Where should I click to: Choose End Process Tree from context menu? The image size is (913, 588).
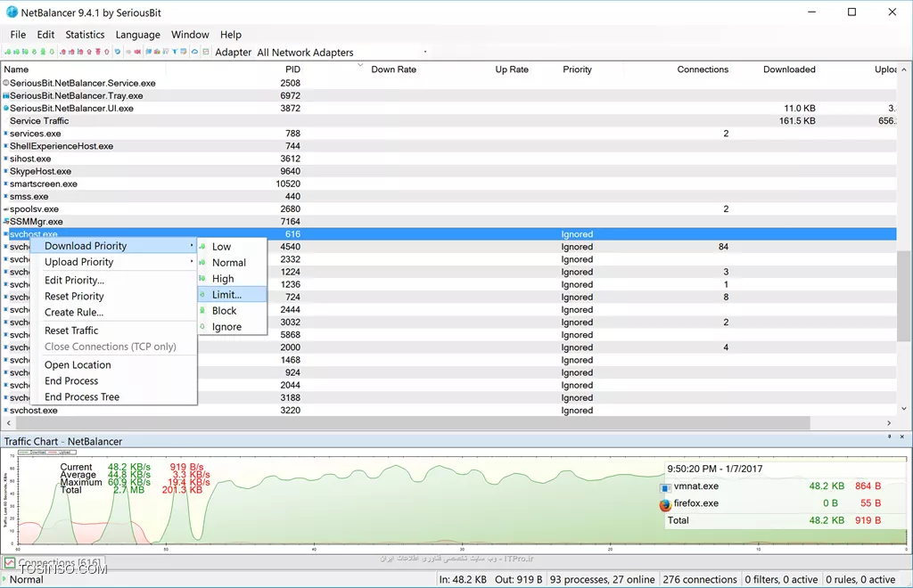(113, 396)
